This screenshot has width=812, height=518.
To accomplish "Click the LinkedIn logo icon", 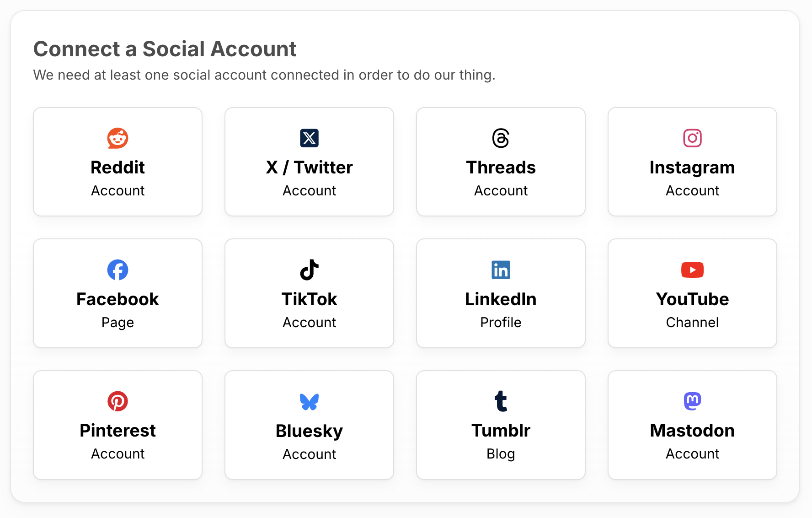I will point(501,270).
